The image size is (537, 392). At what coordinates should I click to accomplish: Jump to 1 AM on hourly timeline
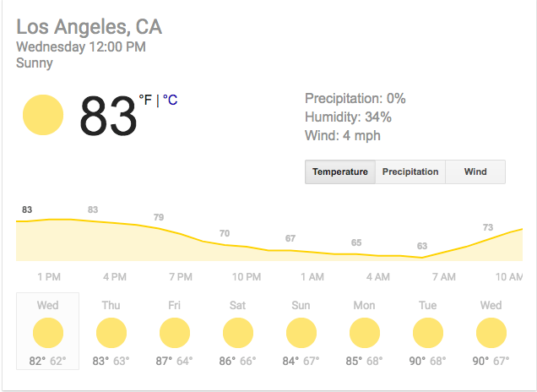(312, 277)
